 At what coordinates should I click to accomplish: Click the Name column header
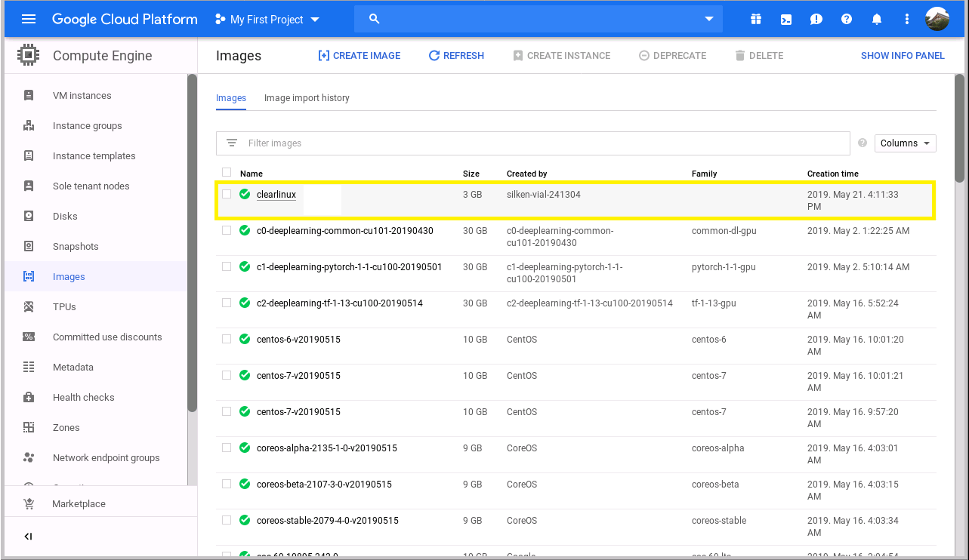pos(252,174)
